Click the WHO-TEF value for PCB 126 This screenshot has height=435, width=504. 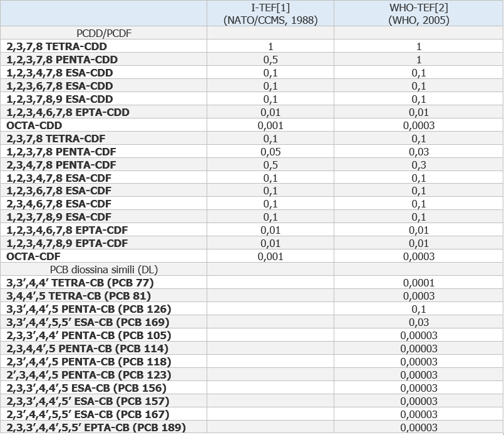(x=418, y=309)
